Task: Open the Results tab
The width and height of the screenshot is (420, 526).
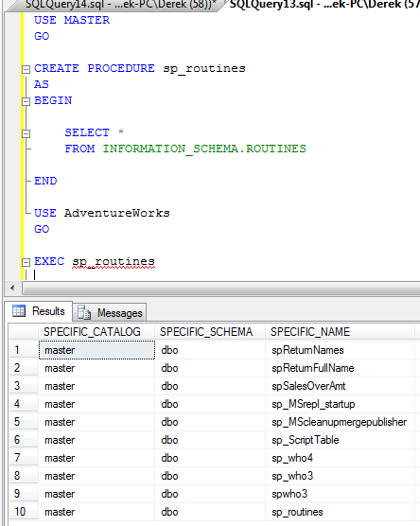Action: click(x=38, y=311)
